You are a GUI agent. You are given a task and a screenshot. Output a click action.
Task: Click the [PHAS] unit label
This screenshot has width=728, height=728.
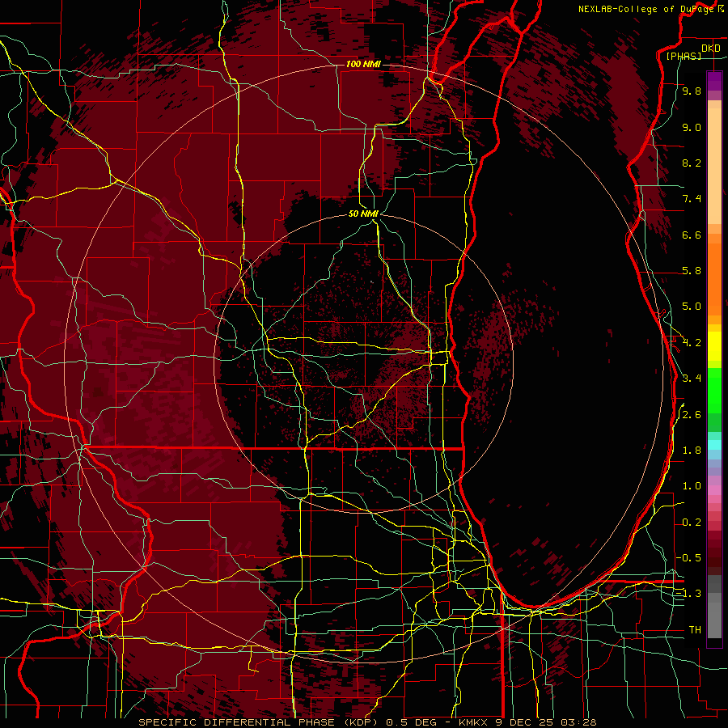click(684, 56)
